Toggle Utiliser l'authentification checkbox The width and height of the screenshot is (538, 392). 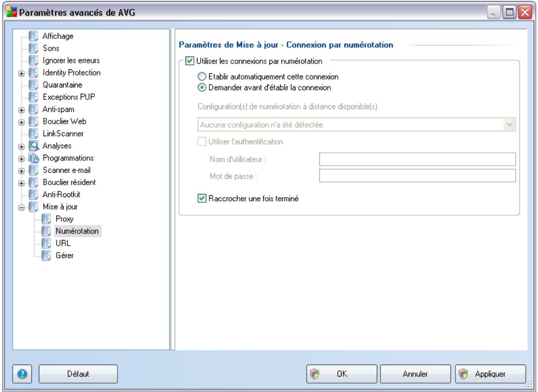(x=201, y=142)
